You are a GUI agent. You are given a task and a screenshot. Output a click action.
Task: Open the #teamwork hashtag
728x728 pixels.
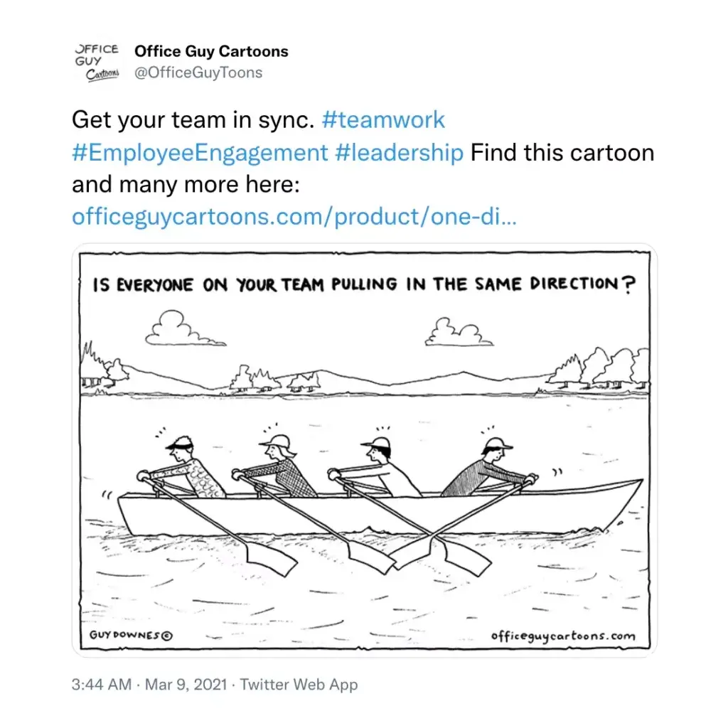(x=383, y=119)
